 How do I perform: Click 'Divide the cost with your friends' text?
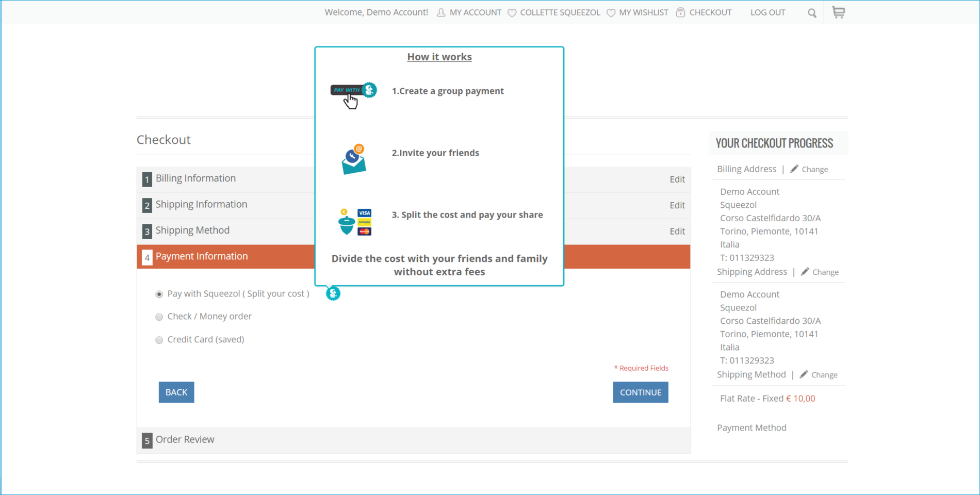pos(439,265)
